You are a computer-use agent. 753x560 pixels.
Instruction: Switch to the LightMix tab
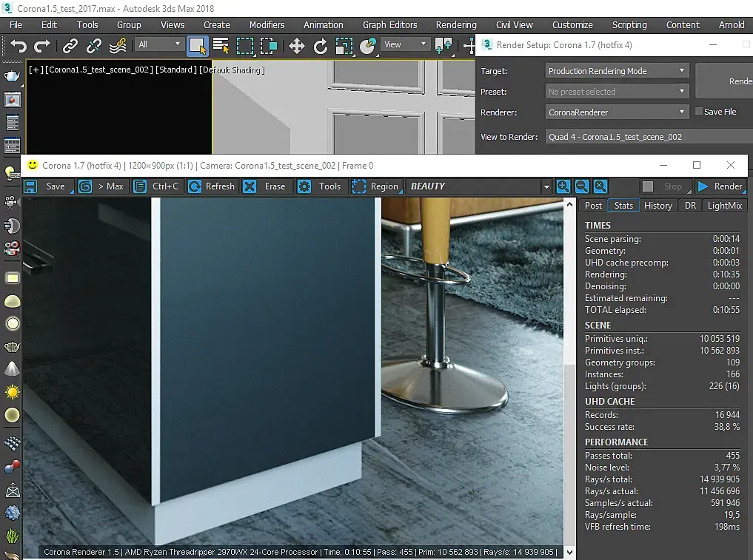pos(724,206)
